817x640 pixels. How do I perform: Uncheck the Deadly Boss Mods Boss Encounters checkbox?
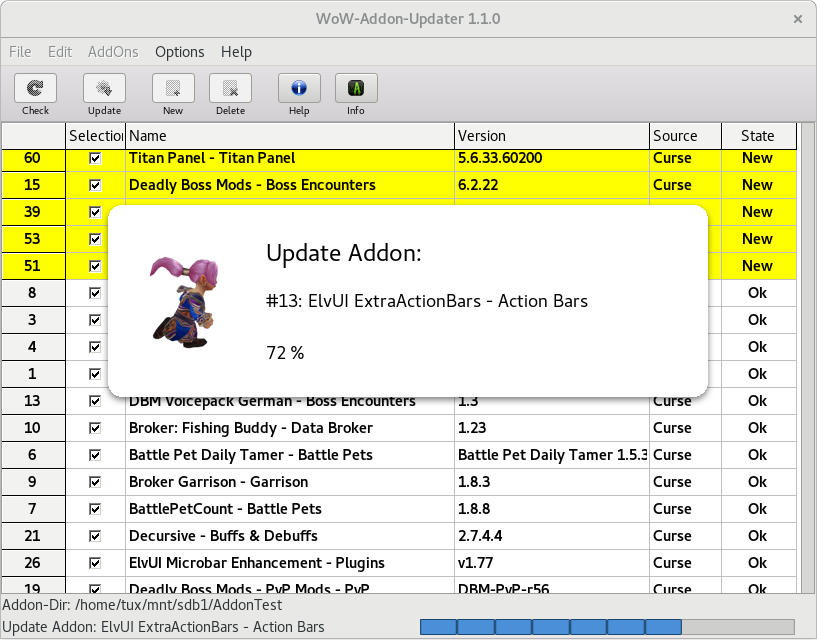95,185
